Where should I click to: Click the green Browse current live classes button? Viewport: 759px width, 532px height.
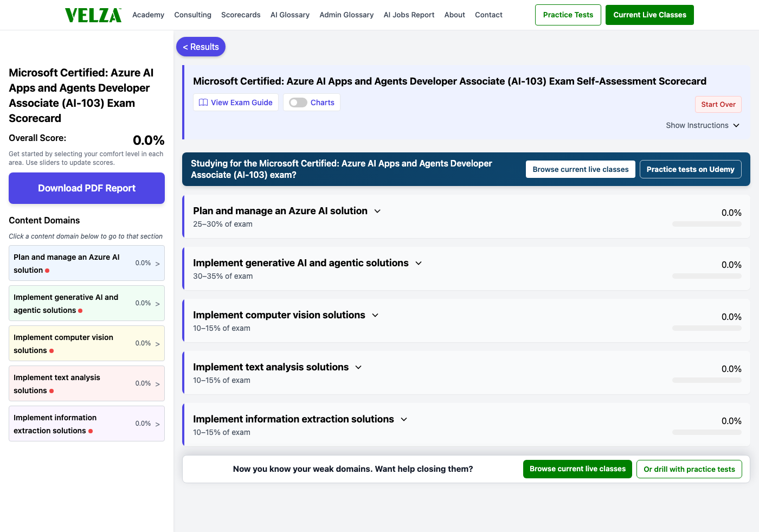coord(577,469)
